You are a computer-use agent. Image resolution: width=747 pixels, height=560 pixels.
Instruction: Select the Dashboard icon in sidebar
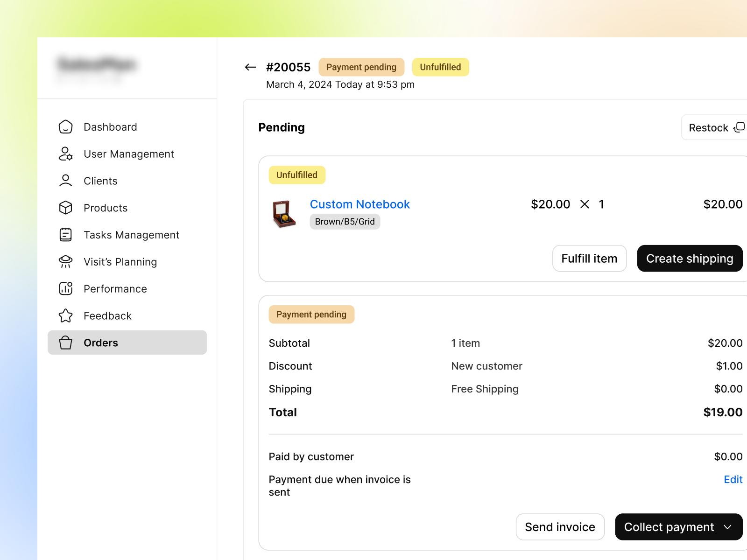tap(66, 126)
